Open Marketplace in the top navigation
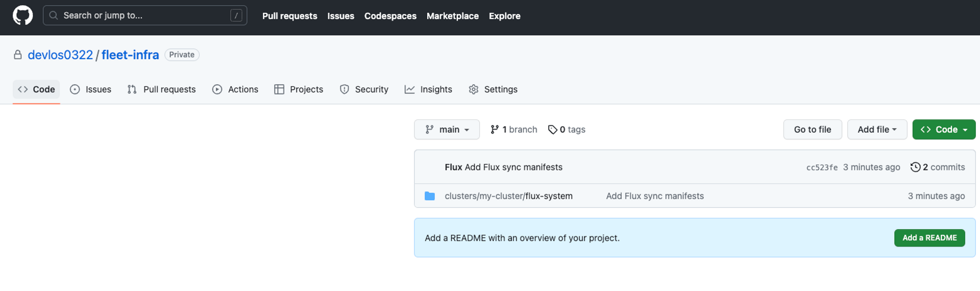 pos(452,16)
